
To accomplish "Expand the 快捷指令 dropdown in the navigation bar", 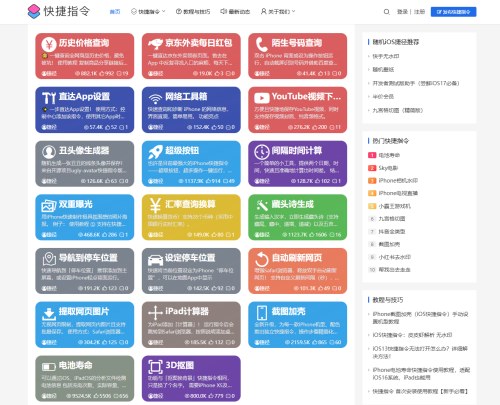I will coord(148,12).
